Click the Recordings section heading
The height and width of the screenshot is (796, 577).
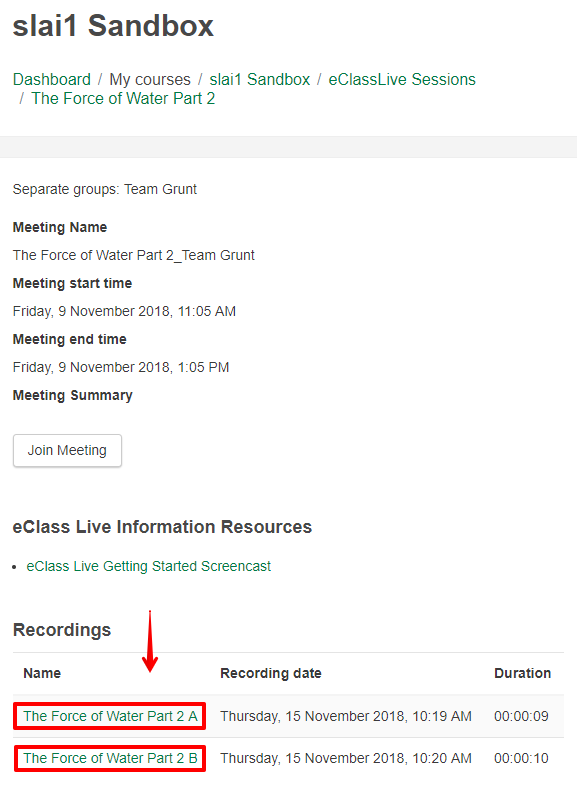pos(62,630)
